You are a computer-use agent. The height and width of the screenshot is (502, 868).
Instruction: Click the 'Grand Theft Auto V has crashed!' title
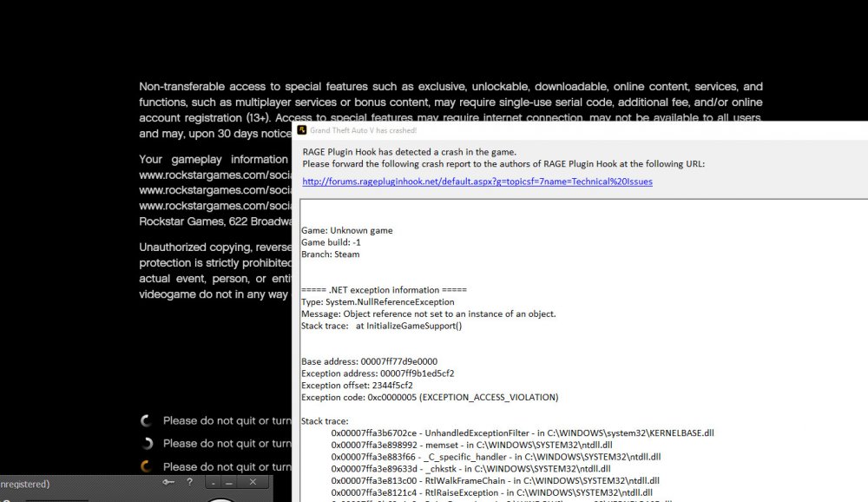[363, 130]
